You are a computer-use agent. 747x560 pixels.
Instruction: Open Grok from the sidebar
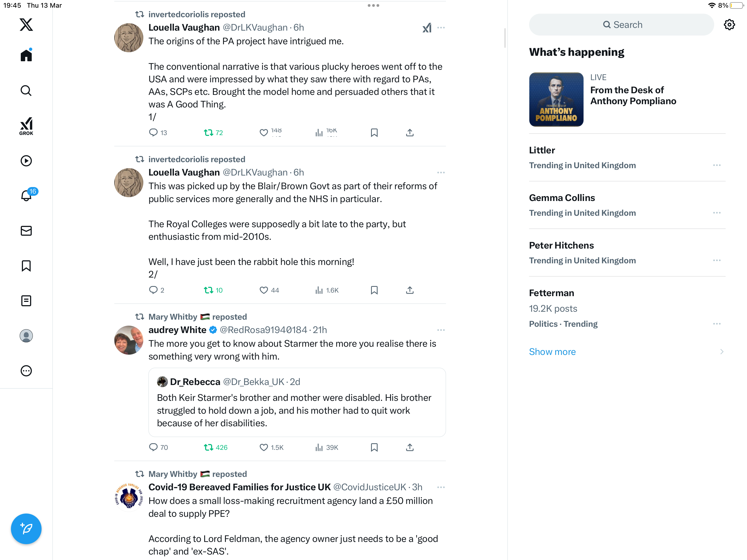(x=26, y=126)
